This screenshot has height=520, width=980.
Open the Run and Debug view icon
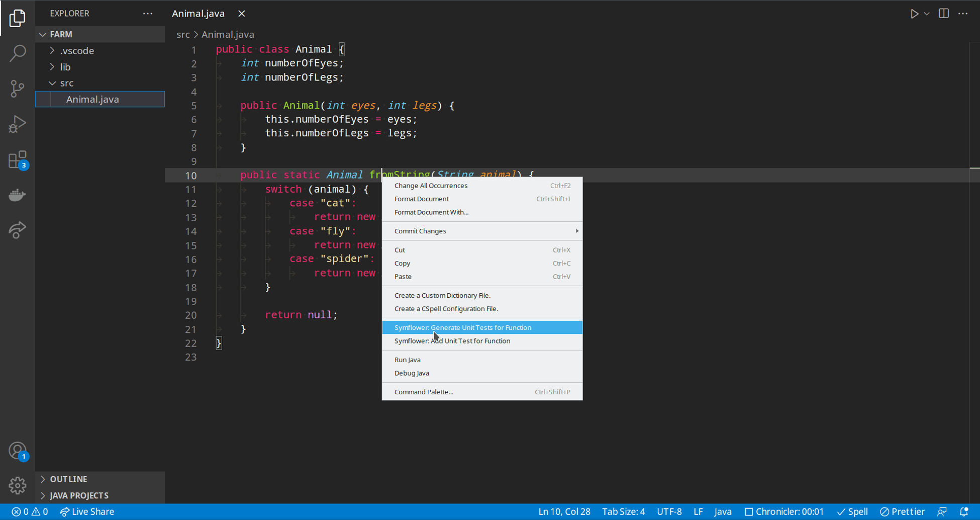coord(18,124)
